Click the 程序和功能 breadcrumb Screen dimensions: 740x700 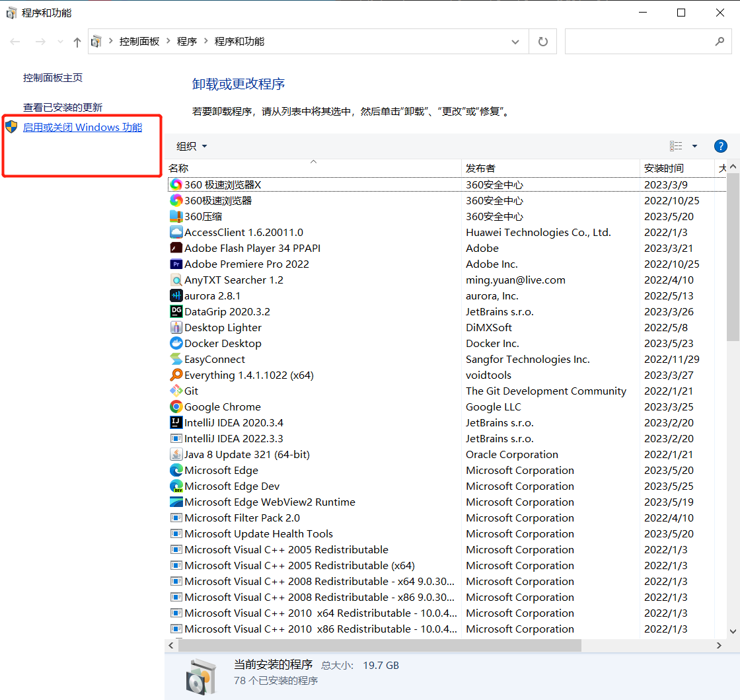click(239, 42)
